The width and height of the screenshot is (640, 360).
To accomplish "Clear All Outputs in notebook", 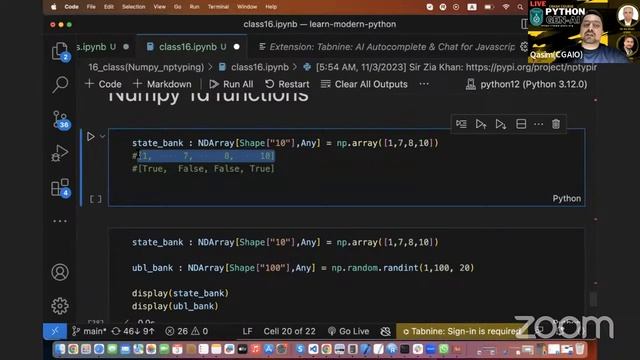I will (364, 84).
